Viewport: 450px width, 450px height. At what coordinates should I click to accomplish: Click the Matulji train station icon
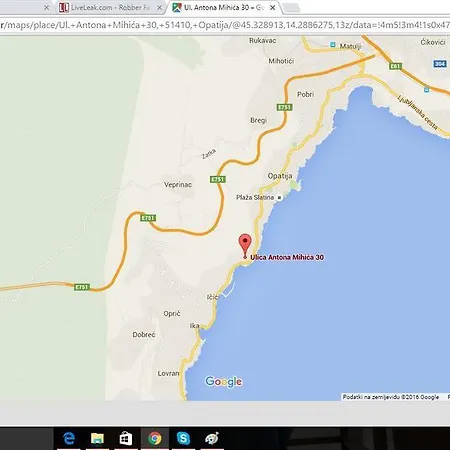point(333,44)
